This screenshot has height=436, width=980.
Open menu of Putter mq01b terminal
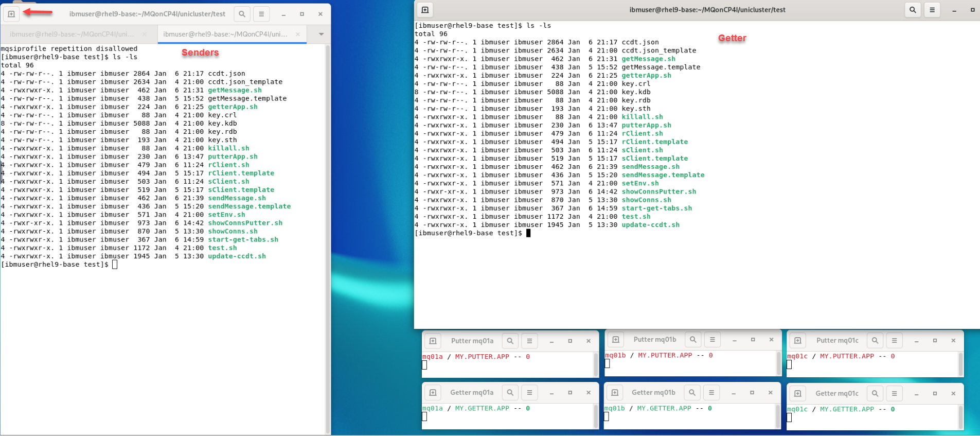point(712,340)
